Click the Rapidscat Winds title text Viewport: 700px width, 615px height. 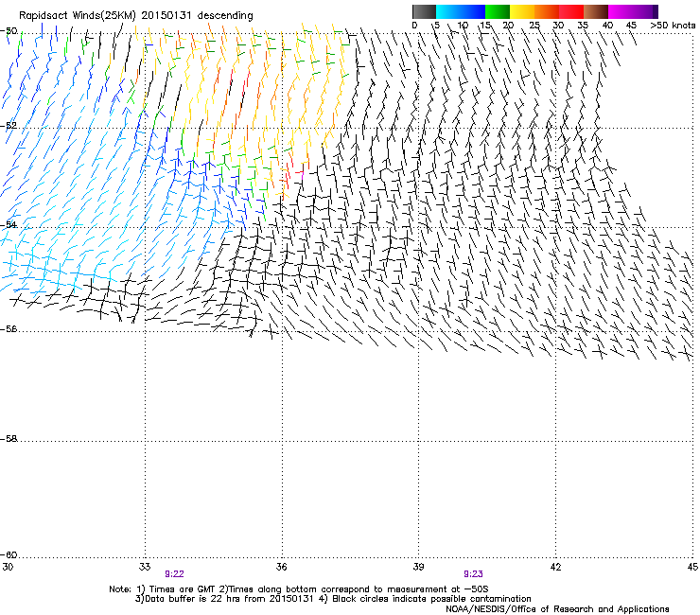[x=135, y=16]
